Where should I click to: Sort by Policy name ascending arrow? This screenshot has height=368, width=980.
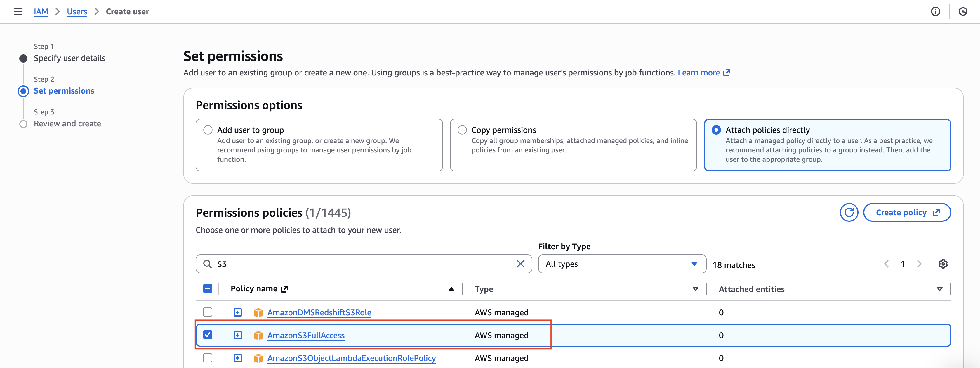click(451, 289)
